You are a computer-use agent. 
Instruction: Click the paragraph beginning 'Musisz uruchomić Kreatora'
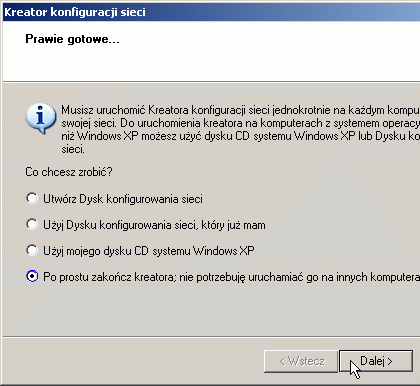[240, 129]
